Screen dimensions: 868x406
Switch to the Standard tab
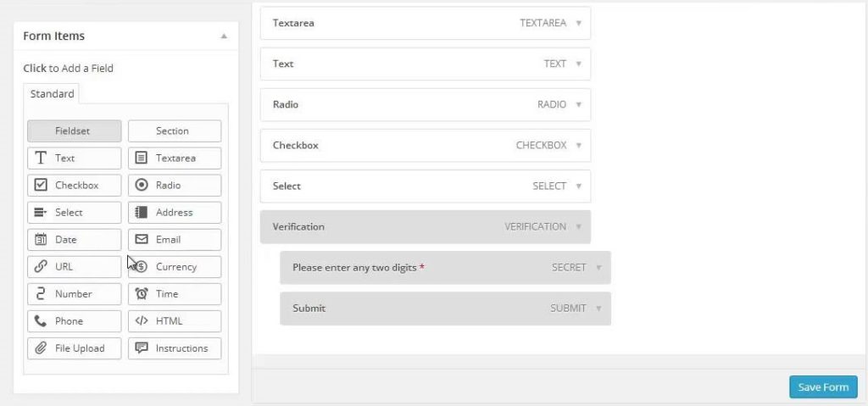tap(53, 94)
